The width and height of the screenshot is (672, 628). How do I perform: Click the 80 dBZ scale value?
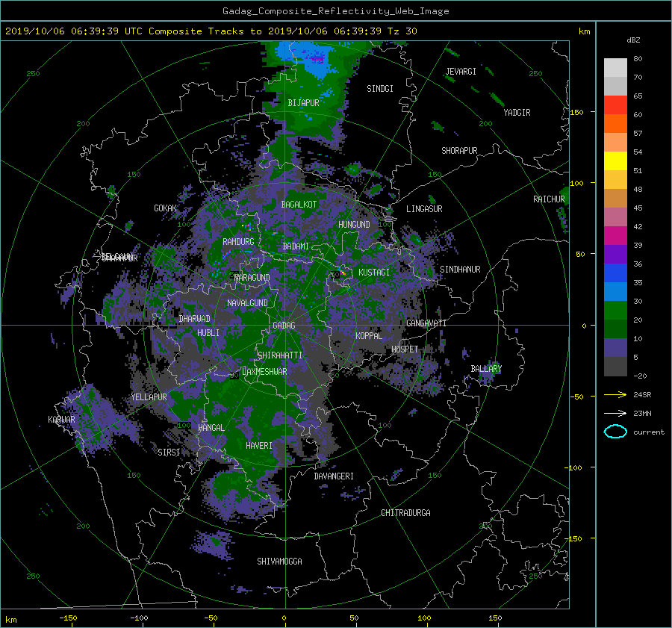[x=638, y=59]
